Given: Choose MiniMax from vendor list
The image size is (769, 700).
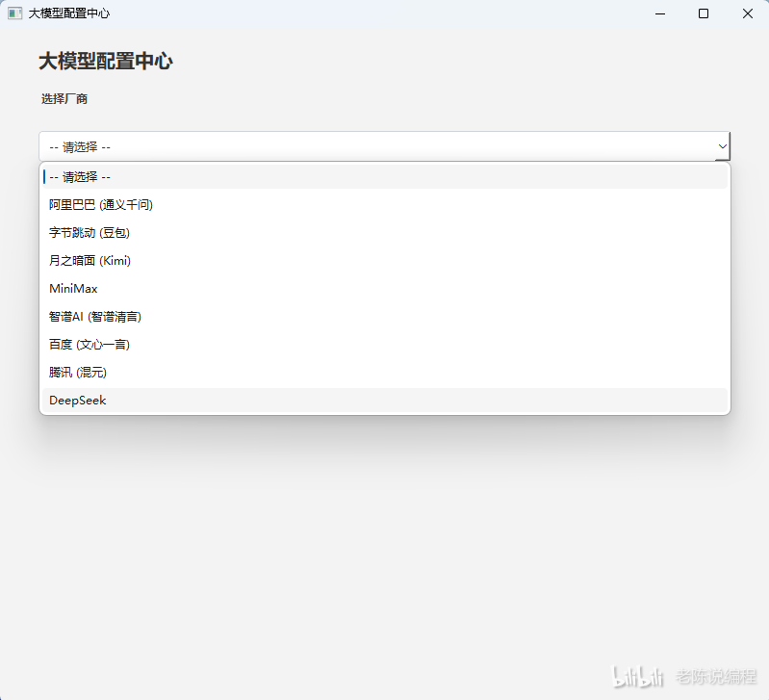Looking at the screenshot, I should 385,289.
